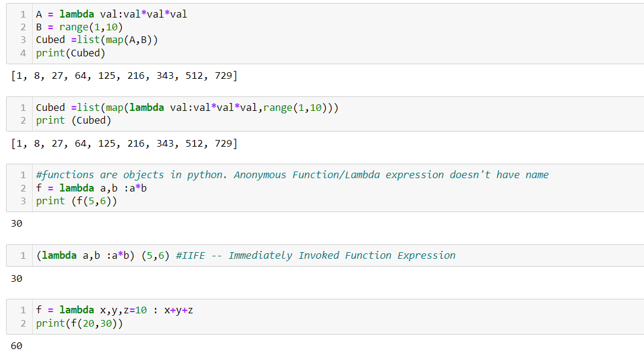Click the #IIFE comment text
The width and height of the screenshot is (644, 360).
tap(316, 256)
